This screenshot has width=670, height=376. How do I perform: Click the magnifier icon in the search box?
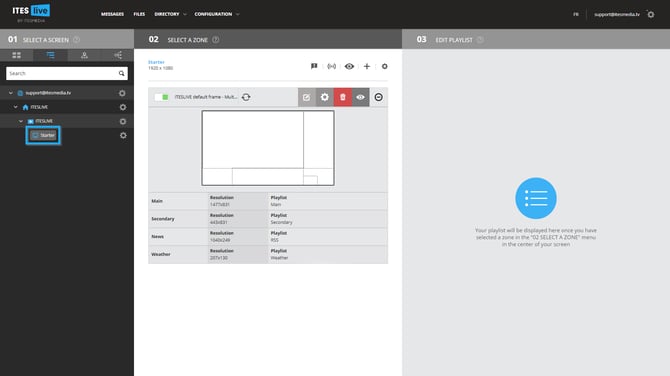point(121,73)
